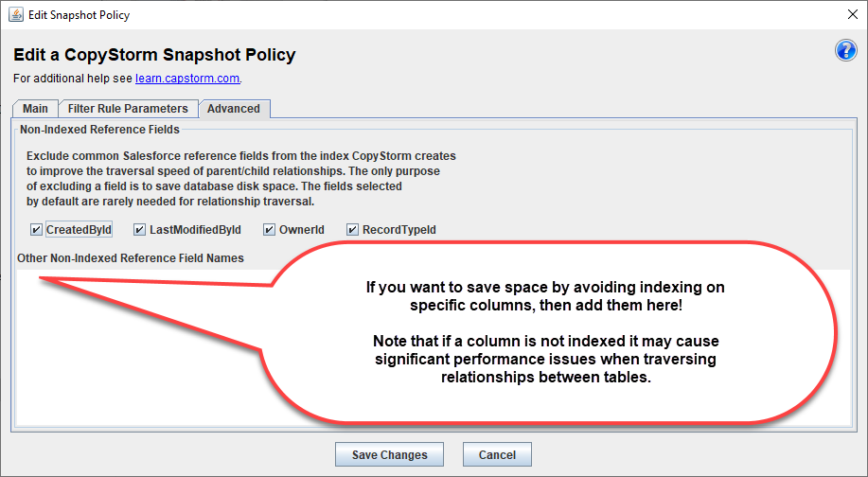
Task: Click the Edit a CopyStorm Snapshot Policy heading
Action: click(x=154, y=55)
